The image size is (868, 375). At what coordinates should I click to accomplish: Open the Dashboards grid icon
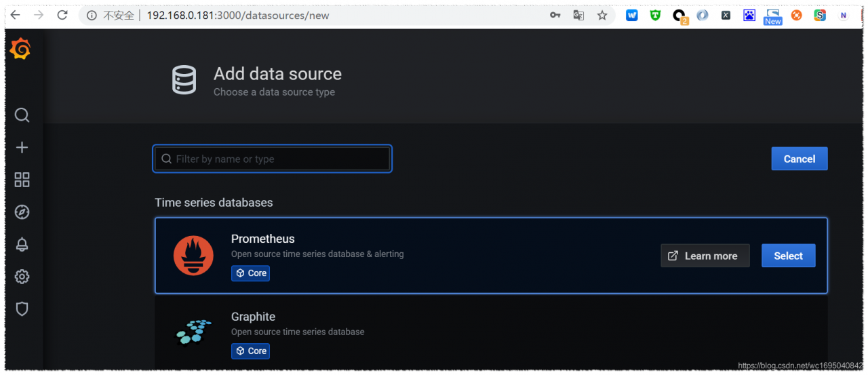(x=22, y=180)
